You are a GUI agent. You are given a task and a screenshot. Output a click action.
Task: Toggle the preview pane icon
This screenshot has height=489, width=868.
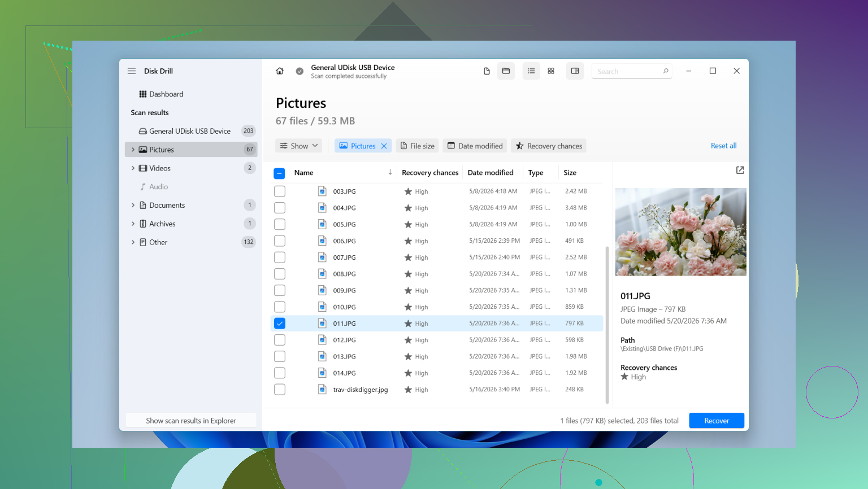(575, 71)
